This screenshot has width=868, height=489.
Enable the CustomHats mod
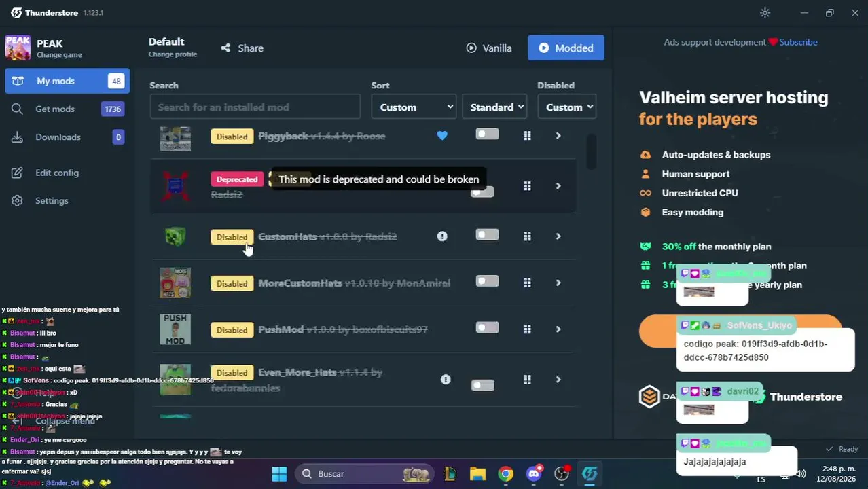(487, 235)
